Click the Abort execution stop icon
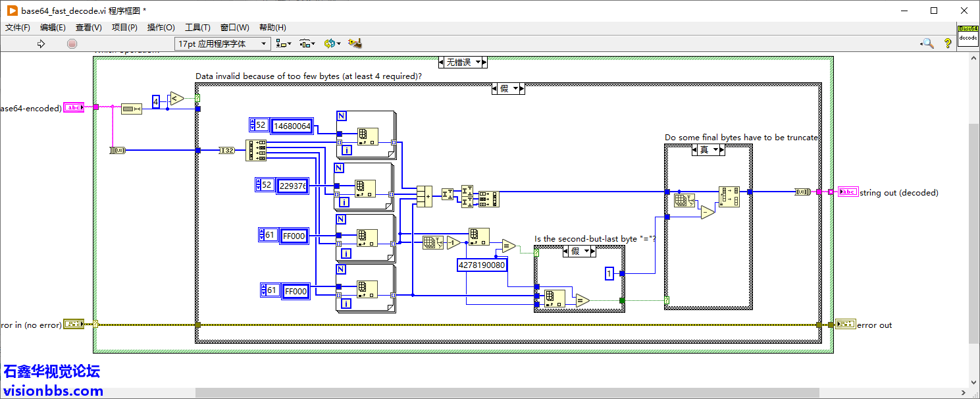 tap(72, 43)
